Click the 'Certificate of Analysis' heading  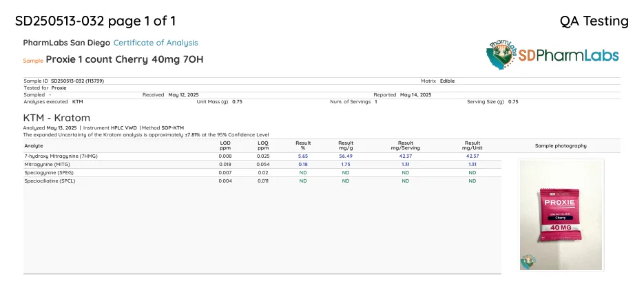[156, 43]
